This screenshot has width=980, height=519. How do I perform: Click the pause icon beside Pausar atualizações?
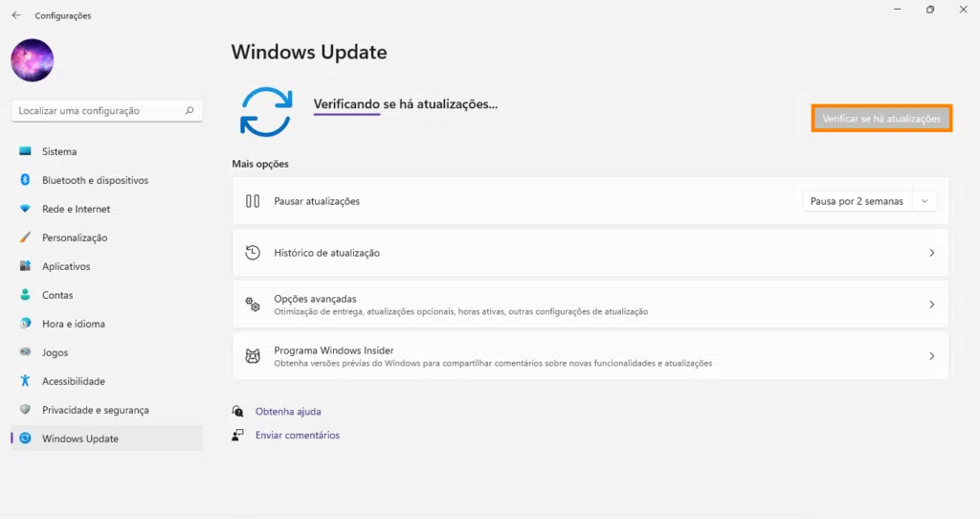pos(253,201)
